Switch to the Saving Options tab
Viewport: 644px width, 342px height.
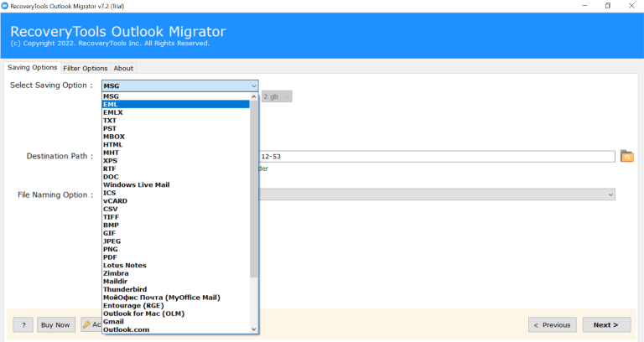33,68
